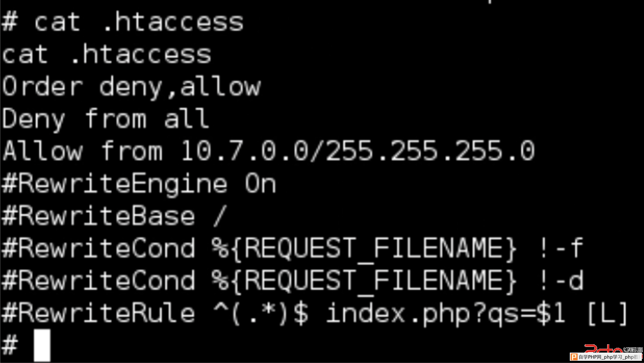Viewport: 644px width, 363px height.
Task: Click the blinking terminal cursor block
Action: [42, 345]
